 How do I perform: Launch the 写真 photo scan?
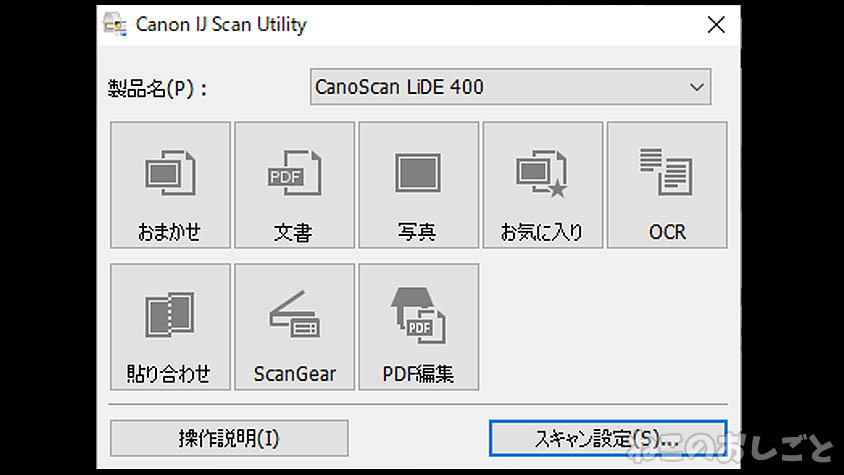[x=419, y=185]
